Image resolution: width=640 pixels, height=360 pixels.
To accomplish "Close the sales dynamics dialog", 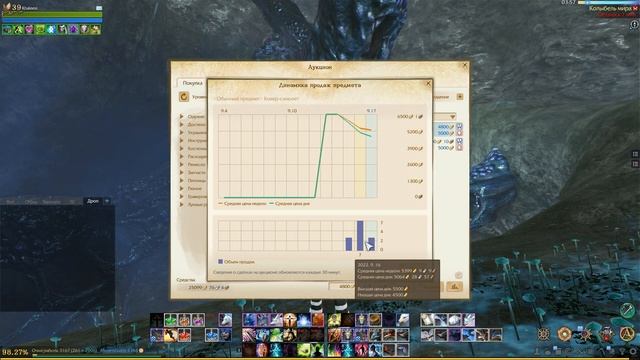I will [x=428, y=84].
